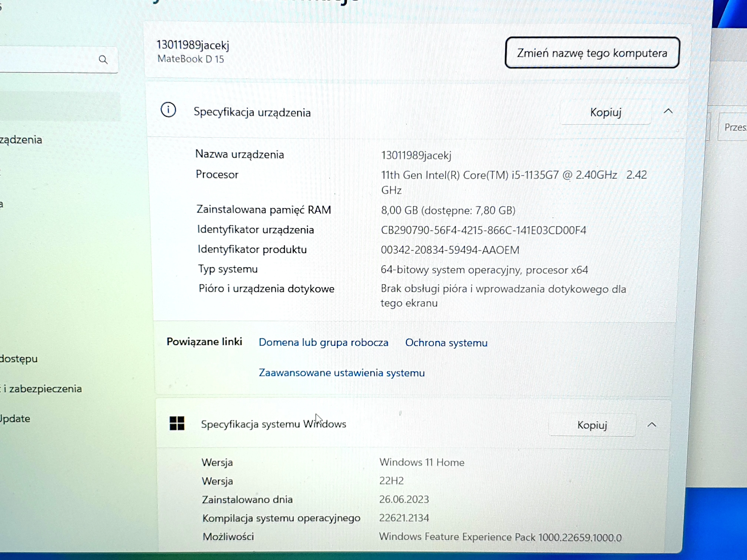The width and height of the screenshot is (747, 560).
Task: Click the MateBook D 15 model text
Action: [x=191, y=59]
